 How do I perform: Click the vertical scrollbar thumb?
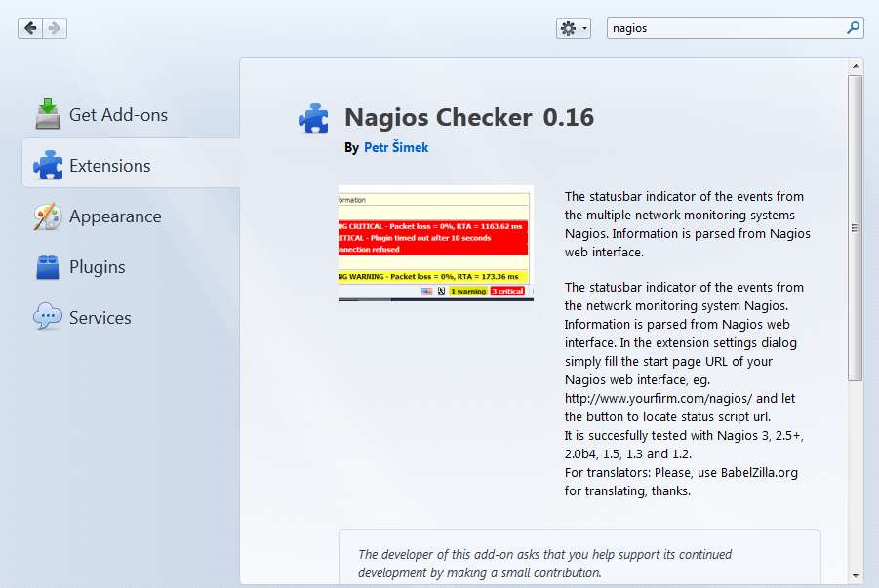point(855,227)
